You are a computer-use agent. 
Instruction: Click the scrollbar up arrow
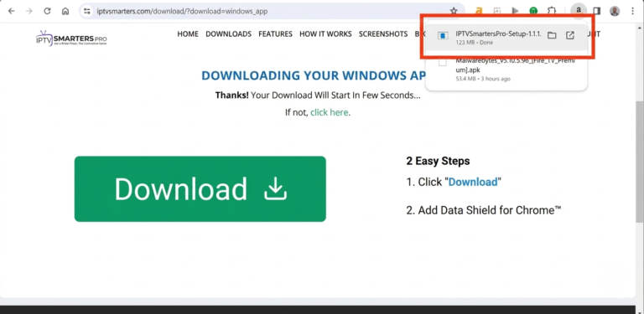[x=640, y=27]
